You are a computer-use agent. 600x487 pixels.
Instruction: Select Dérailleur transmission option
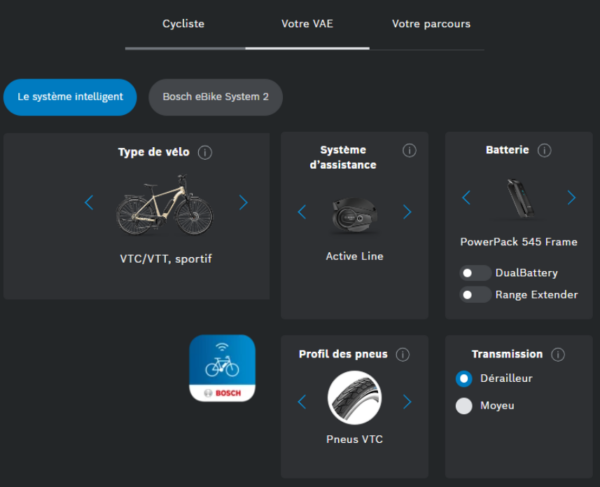click(464, 379)
